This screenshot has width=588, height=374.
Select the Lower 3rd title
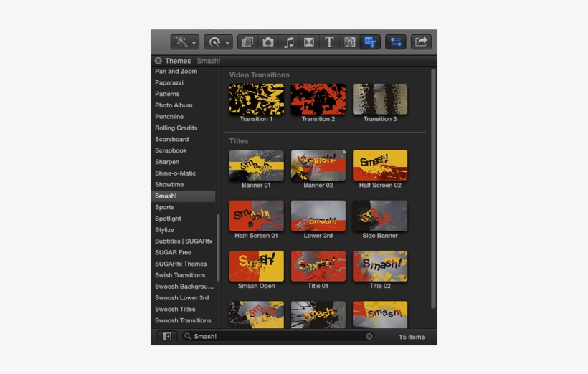318,216
